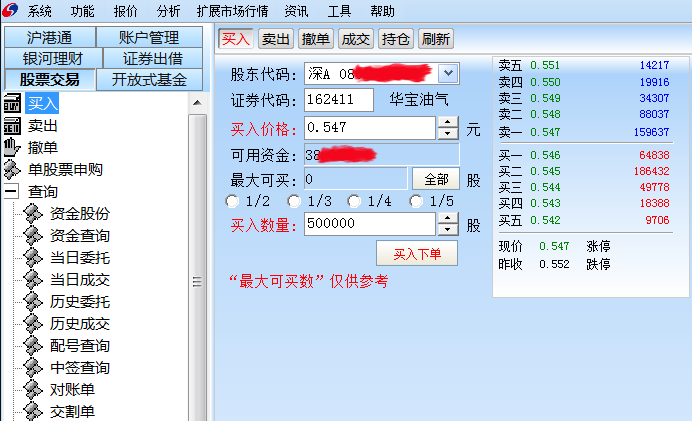Click the calculator icon beside 买入

[x=12, y=103]
